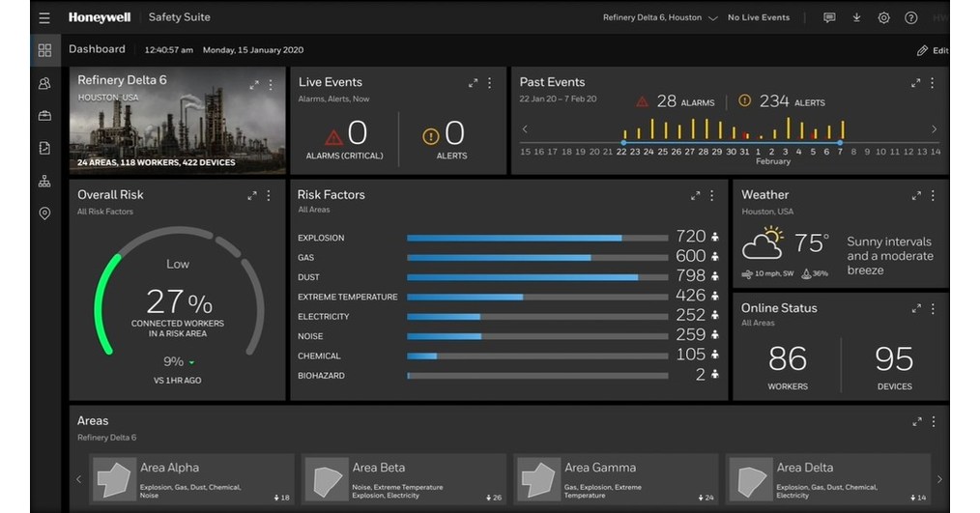
Task: Open the hamburger menu
Action: (x=44, y=17)
